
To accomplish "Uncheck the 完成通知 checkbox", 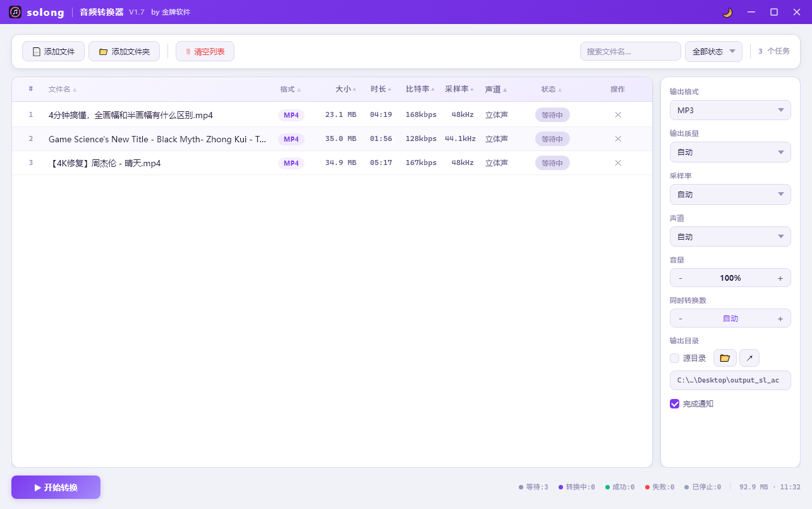I will coord(674,403).
